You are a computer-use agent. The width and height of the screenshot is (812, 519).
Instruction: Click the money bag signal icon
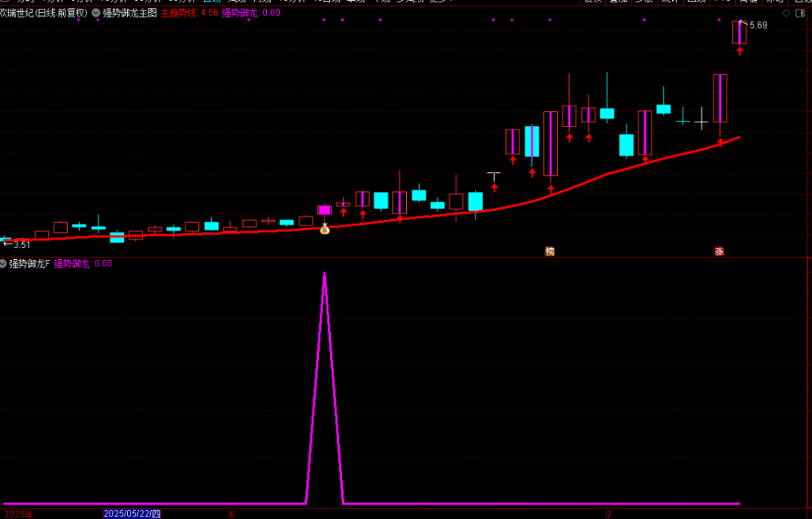(x=324, y=230)
